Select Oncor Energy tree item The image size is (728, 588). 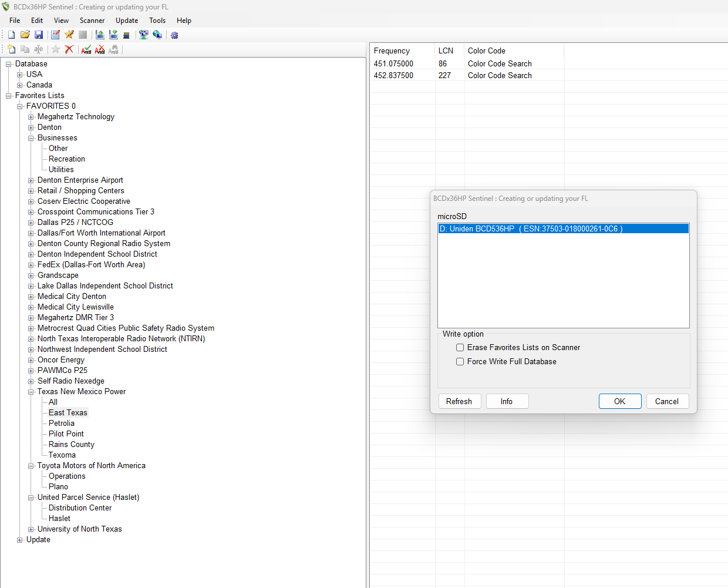(x=61, y=360)
